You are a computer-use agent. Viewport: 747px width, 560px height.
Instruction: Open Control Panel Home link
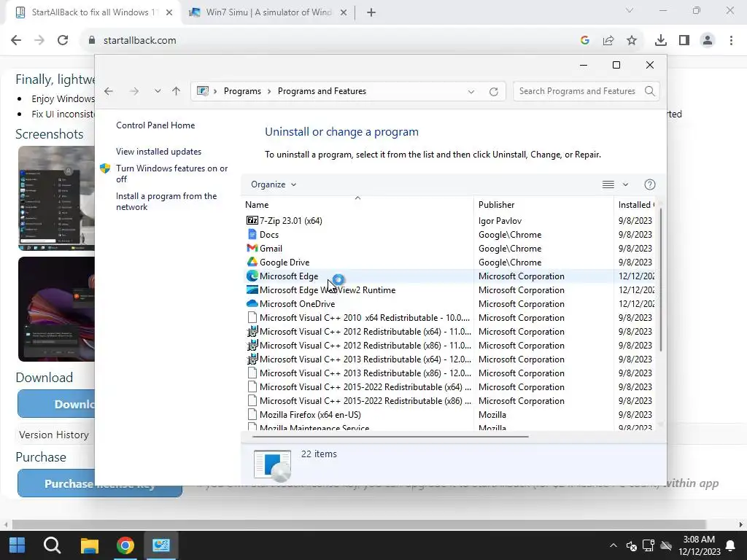tap(155, 125)
